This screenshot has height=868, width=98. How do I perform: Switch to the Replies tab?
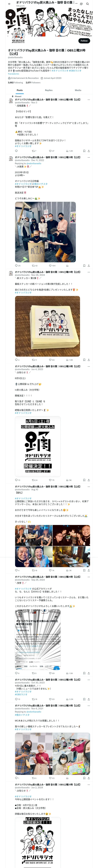pyautogui.click(x=49, y=90)
